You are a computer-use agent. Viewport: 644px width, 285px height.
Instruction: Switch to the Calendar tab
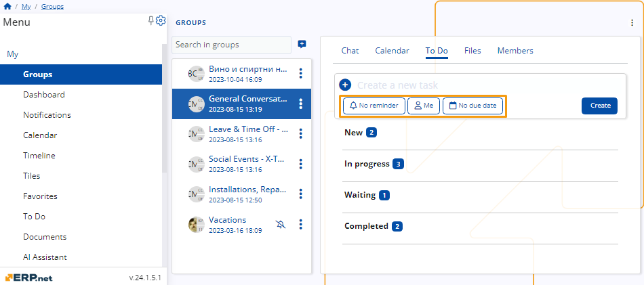pos(392,51)
